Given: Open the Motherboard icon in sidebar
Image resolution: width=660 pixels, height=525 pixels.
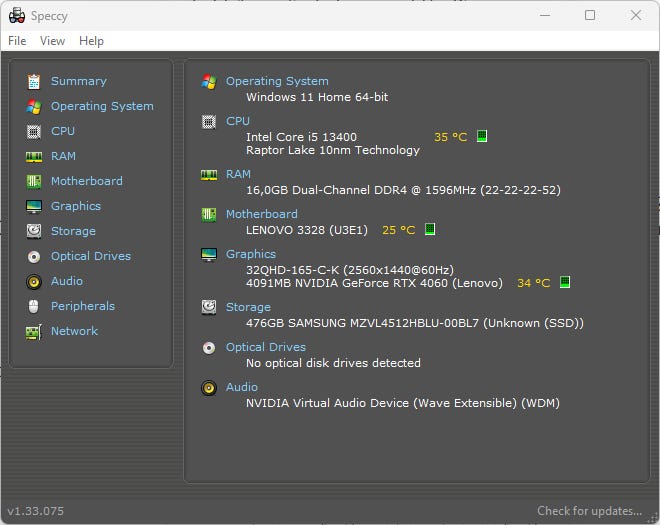Looking at the screenshot, I should (34, 181).
